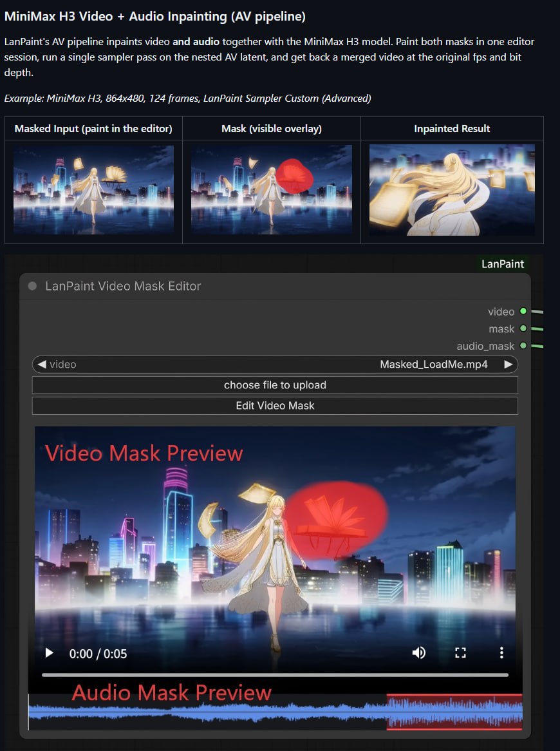Viewport: 560px width, 751px height.
Task: Click the Edit Video Mask button
Action: 275,406
